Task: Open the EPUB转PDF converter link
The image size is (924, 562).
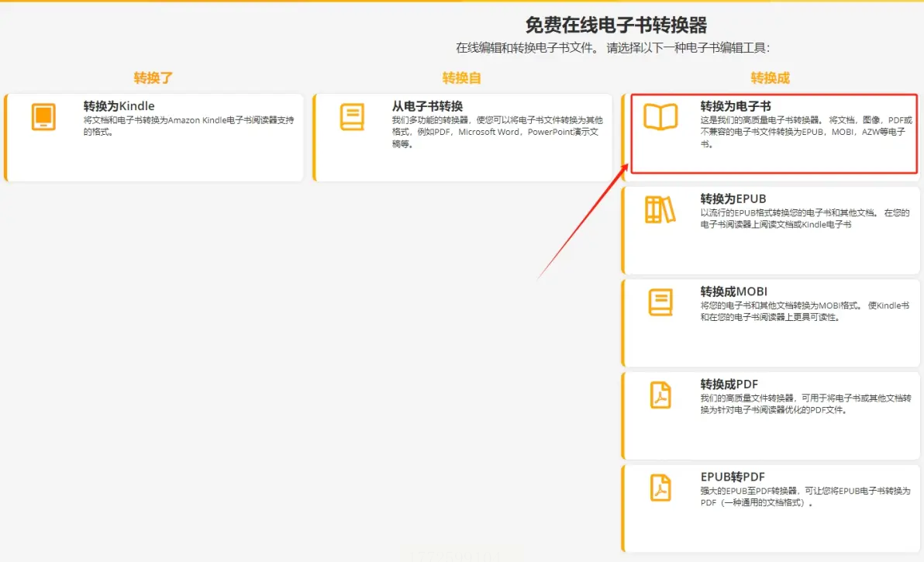Action: [x=733, y=477]
